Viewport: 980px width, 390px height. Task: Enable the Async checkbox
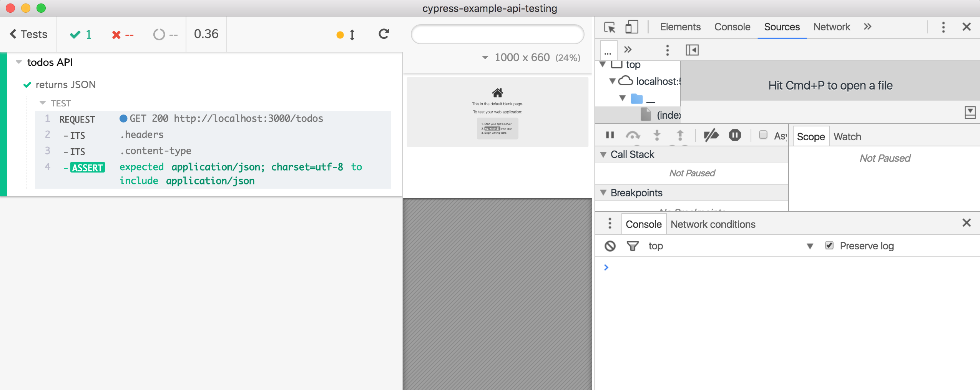coord(763,135)
